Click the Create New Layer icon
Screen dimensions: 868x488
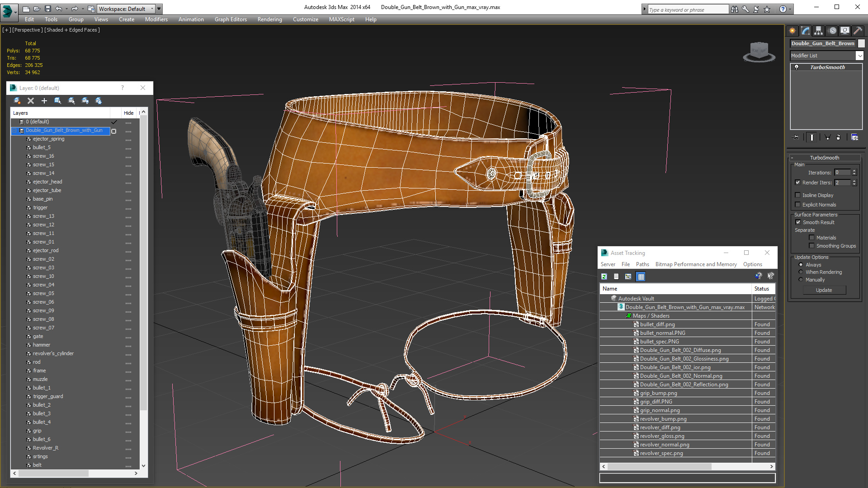[17, 101]
